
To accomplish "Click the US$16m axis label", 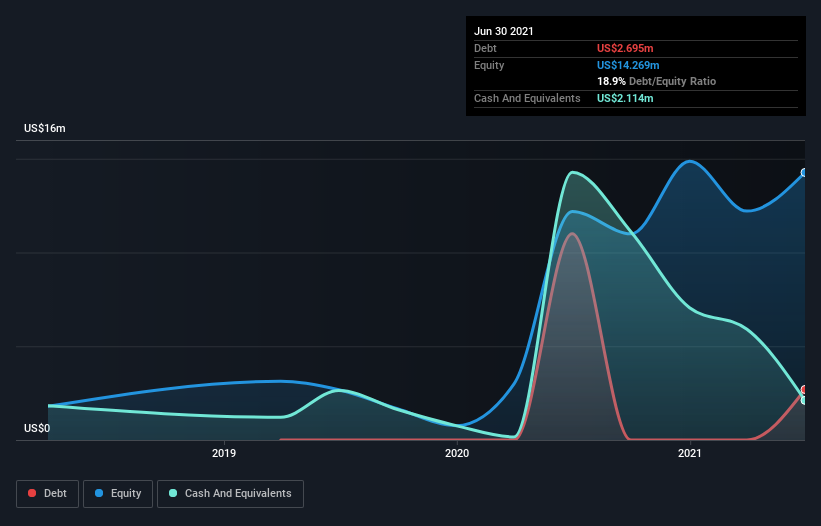I will [x=45, y=128].
